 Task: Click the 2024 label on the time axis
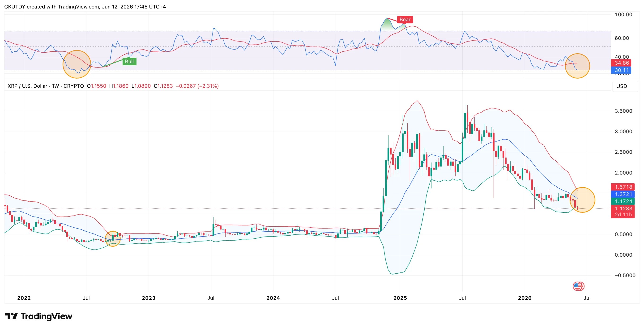[273, 298]
